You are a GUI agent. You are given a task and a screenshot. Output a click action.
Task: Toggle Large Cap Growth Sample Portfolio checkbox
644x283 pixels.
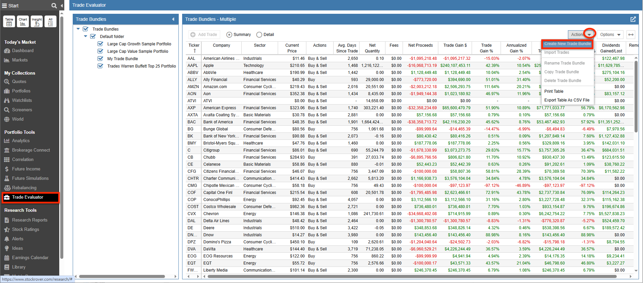100,44
